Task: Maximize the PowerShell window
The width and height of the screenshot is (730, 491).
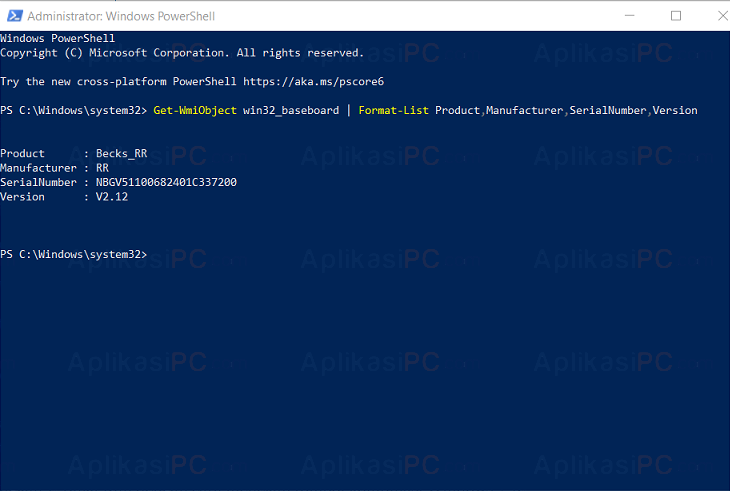Action: click(676, 16)
